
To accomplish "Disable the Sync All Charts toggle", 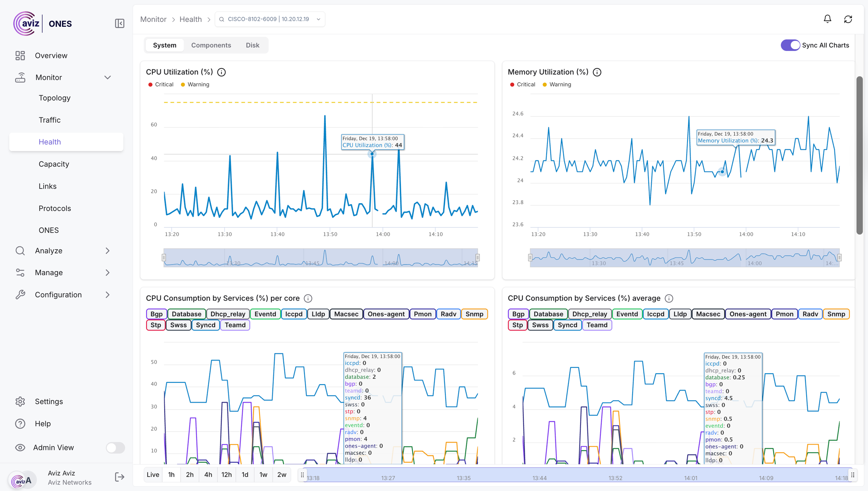I will click(x=790, y=45).
